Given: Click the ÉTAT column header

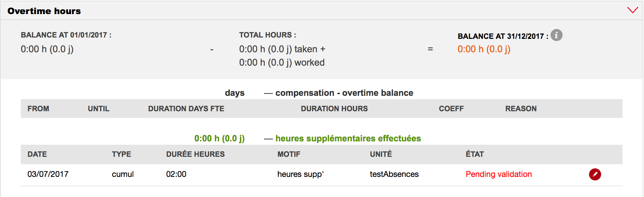Looking at the screenshot, I should (474, 154).
